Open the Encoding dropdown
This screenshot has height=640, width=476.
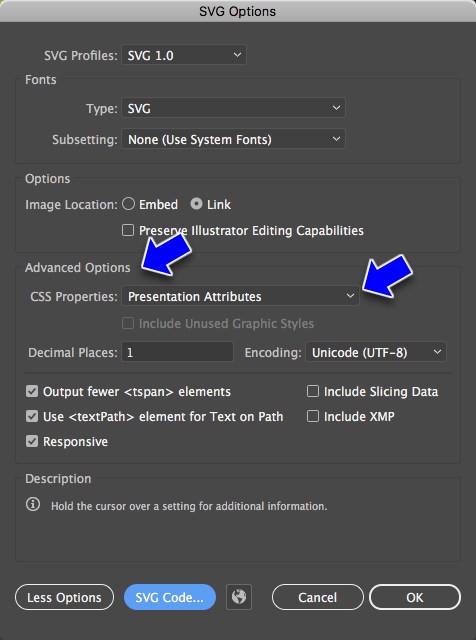(x=376, y=352)
